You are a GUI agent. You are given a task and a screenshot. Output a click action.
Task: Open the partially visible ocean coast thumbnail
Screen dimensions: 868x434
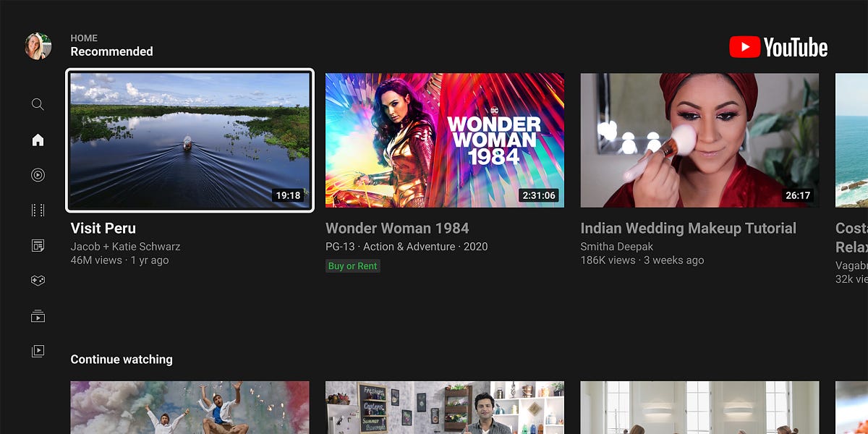(x=851, y=140)
